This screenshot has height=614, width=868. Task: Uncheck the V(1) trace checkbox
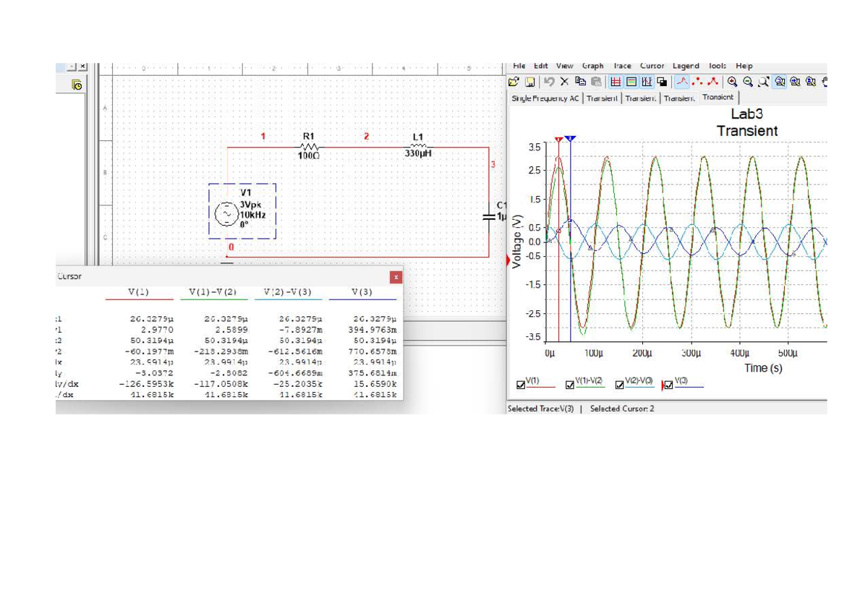519,385
